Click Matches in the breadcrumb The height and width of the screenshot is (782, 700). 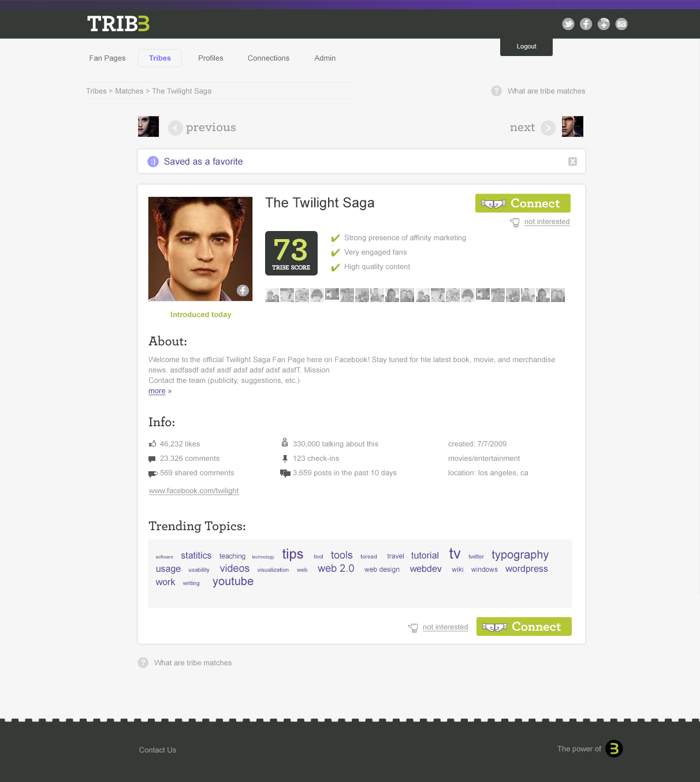(x=129, y=91)
